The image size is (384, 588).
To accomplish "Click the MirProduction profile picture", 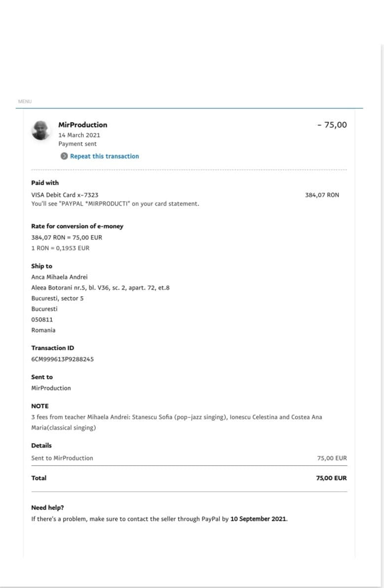I will click(x=41, y=131).
